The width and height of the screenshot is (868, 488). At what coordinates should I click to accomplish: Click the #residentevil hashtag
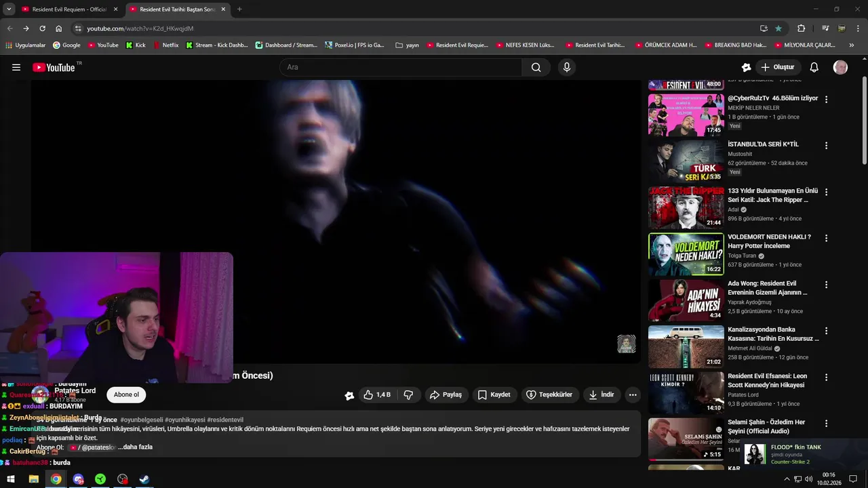pyautogui.click(x=225, y=420)
